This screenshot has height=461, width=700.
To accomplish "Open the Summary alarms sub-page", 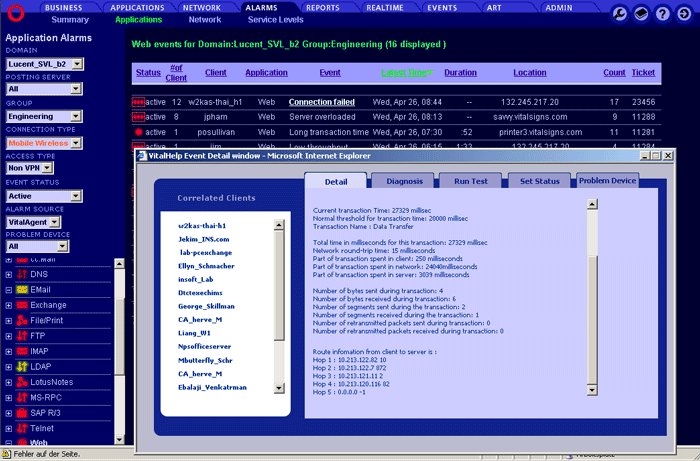I will [x=70, y=20].
